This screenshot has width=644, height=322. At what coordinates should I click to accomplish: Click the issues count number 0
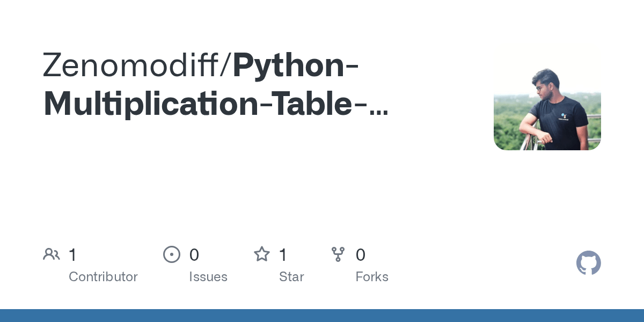(194, 255)
